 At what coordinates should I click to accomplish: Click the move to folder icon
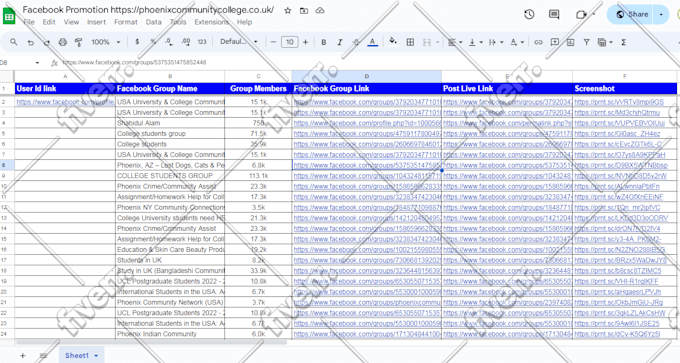click(x=304, y=10)
